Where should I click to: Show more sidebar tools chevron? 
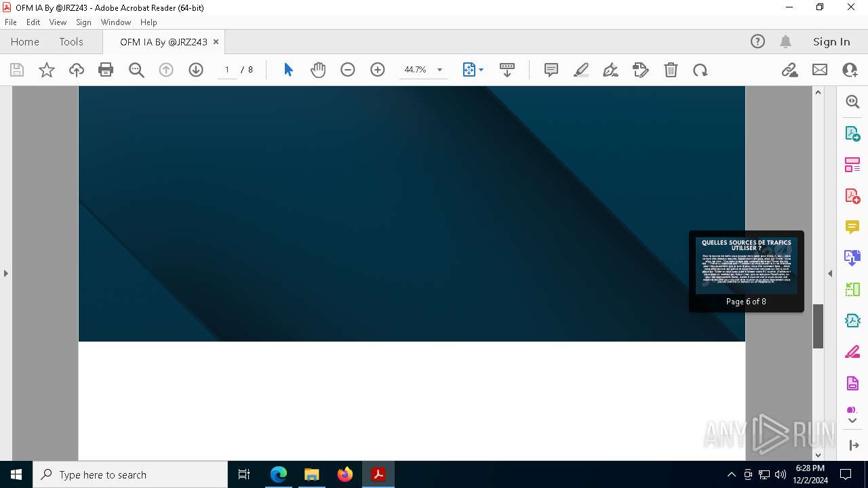pos(852,421)
